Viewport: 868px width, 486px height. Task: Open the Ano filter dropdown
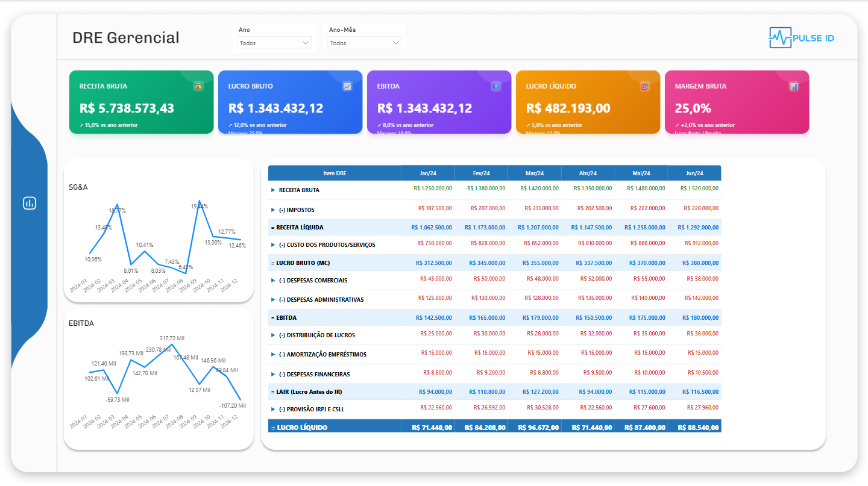pos(274,42)
